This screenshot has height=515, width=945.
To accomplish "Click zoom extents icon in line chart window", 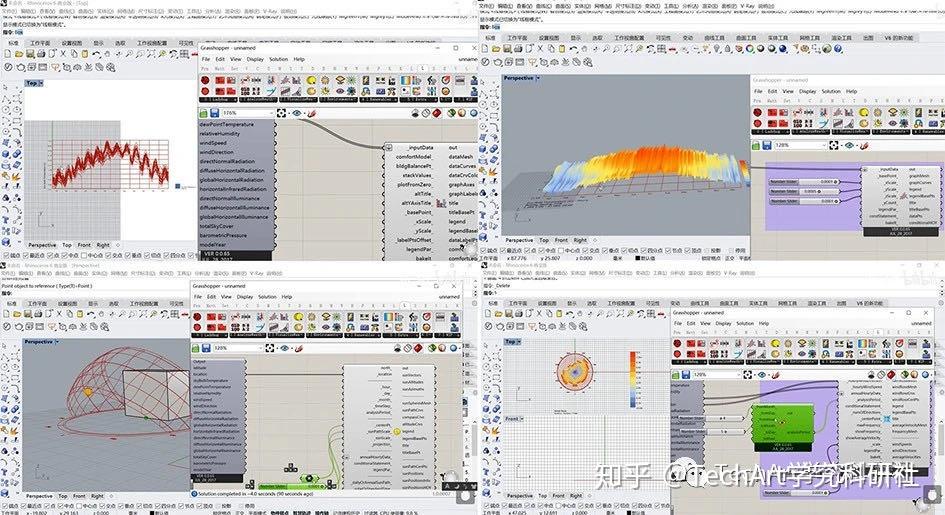I will pyautogui.click(x=281, y=113).
